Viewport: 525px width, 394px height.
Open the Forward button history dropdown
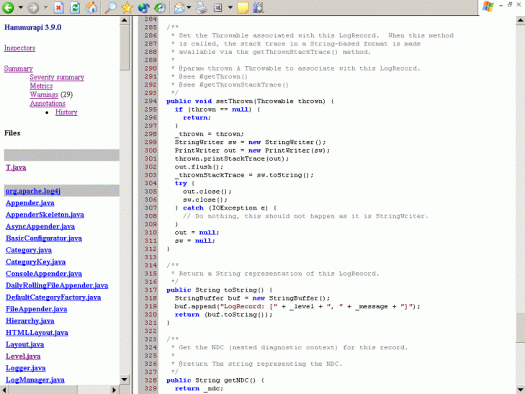point(46,7)
